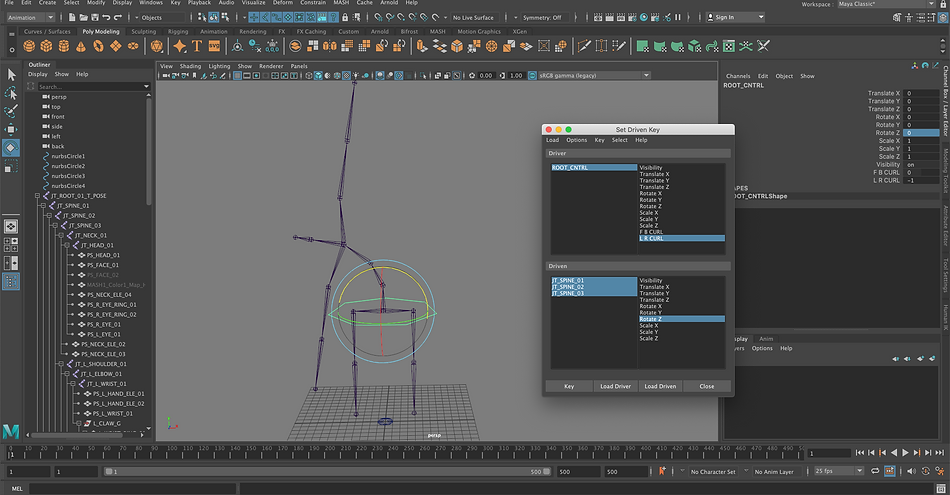The image size is (950, 495).
Task: Open the Shading viewport menu
Action: (x=190, y=66)
